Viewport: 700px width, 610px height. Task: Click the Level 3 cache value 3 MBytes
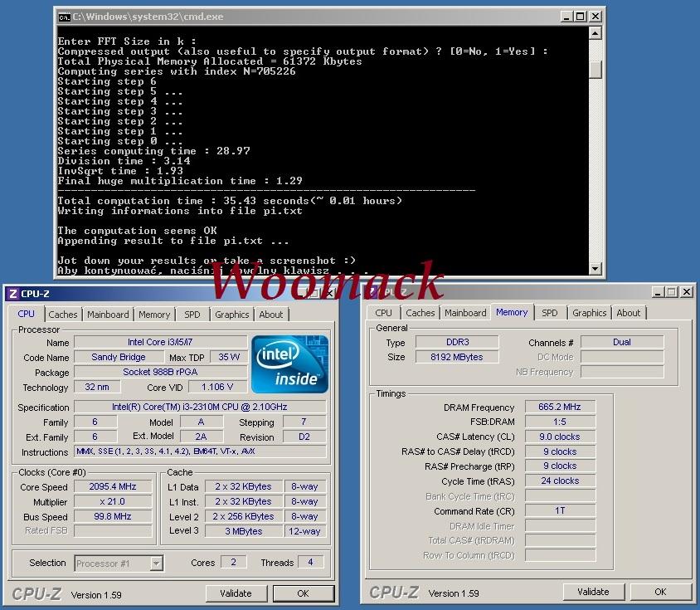tap(244, 531)
